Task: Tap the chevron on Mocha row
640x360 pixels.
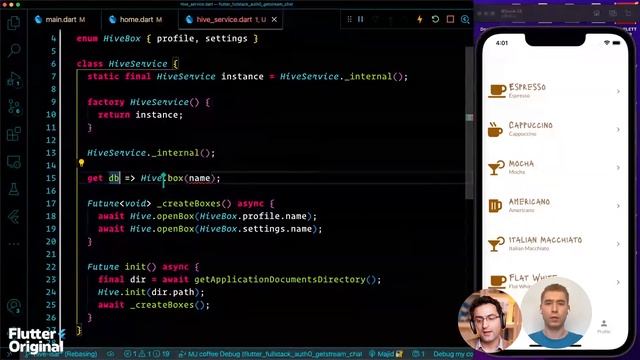Action: click(618, 168)
